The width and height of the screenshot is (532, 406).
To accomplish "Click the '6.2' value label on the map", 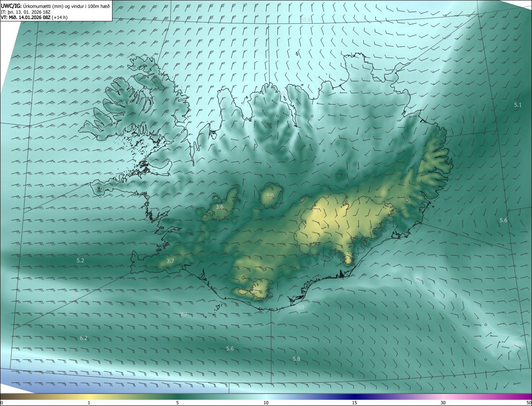I will point(84,338).
